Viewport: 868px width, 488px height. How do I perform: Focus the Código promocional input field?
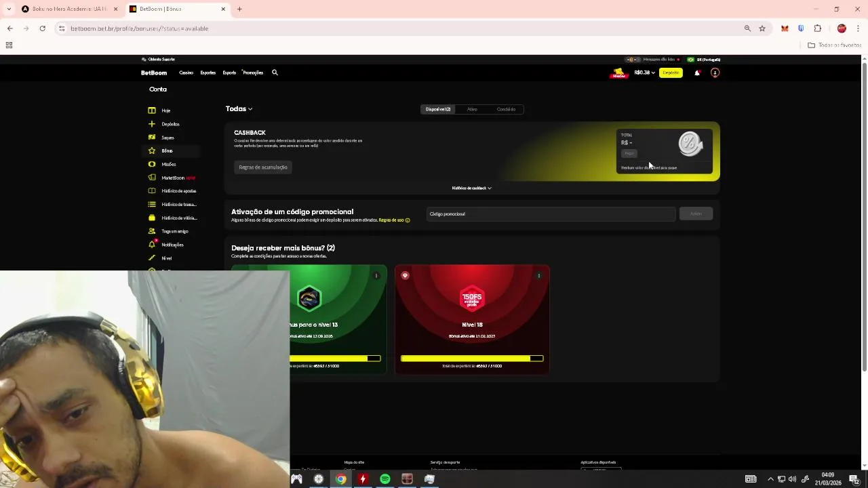point(551,214)
